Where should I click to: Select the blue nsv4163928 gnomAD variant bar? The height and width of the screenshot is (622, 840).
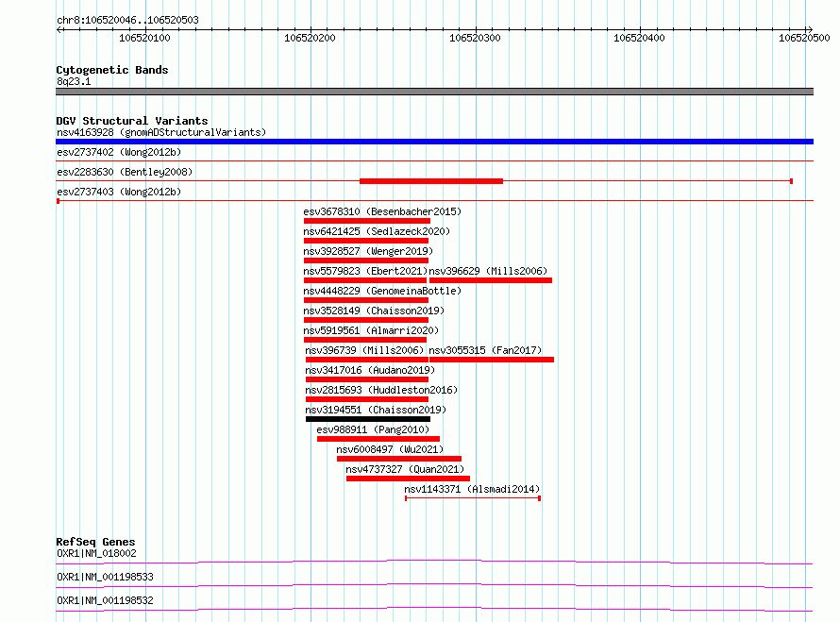(434, 142)
